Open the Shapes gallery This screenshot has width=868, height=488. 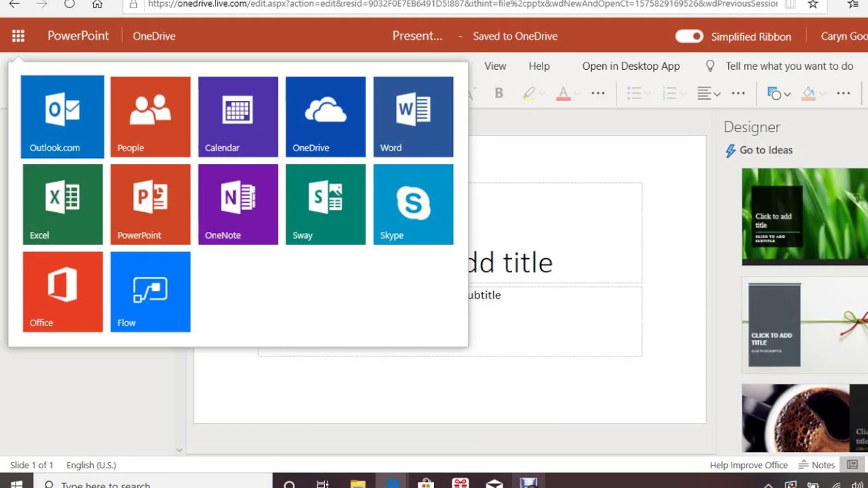pos(774,93)
